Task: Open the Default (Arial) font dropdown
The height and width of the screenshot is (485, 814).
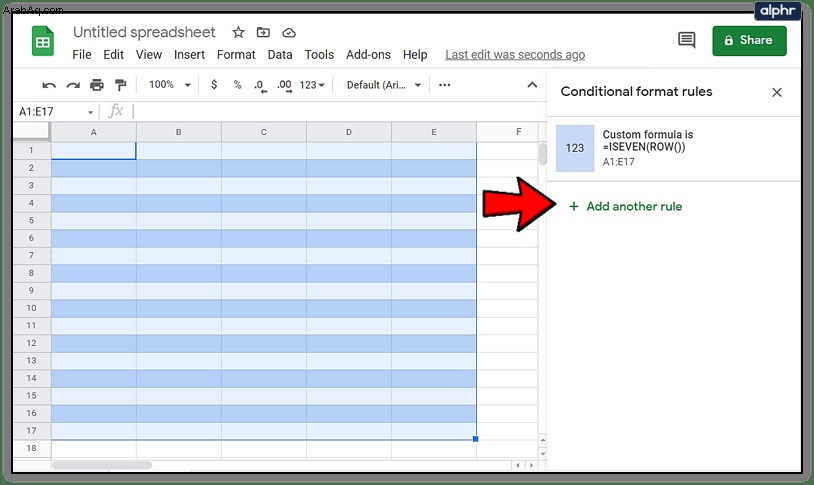Action: (x=384, y=85)
